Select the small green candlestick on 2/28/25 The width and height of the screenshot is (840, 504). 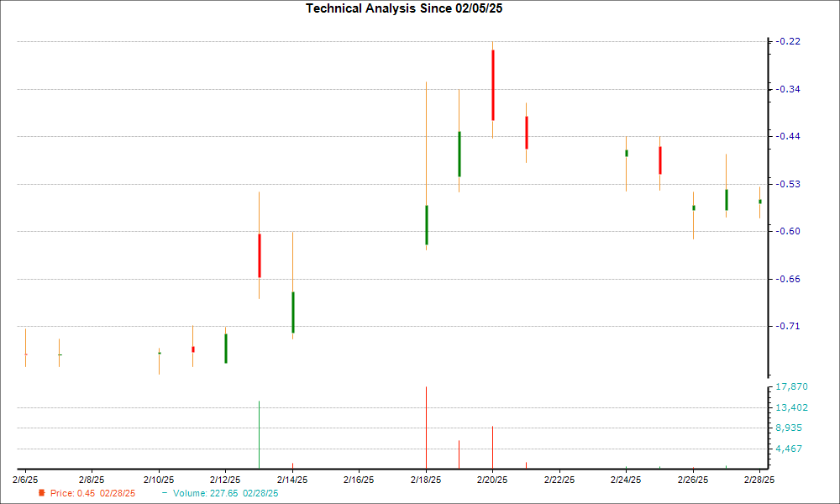tap(759, 202)
